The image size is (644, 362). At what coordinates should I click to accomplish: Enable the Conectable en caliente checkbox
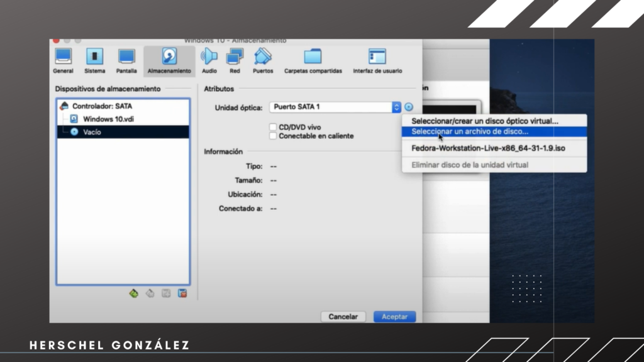point(273,136)
